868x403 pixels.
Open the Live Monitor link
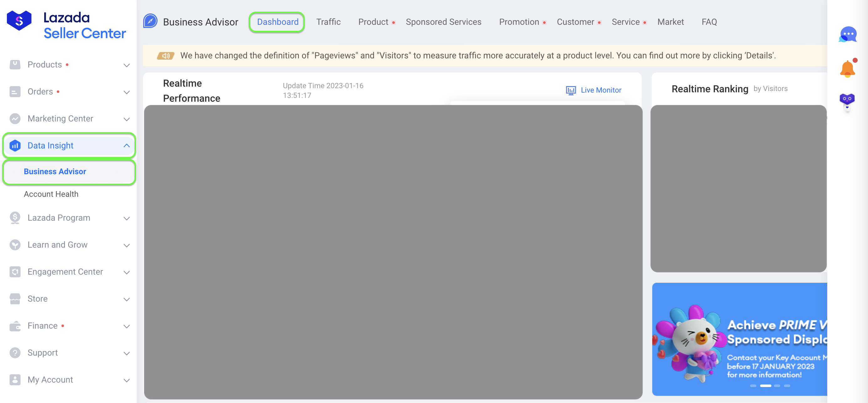[601, 90]
